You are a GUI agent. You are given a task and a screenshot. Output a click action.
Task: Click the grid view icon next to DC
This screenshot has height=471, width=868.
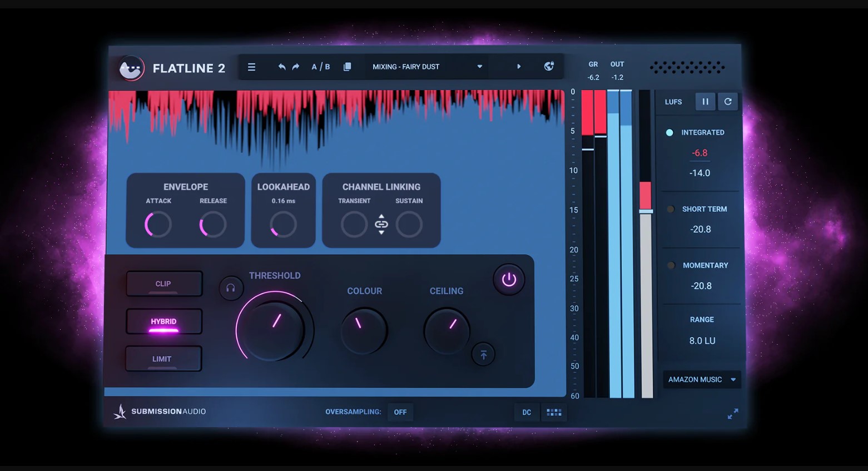554,412
